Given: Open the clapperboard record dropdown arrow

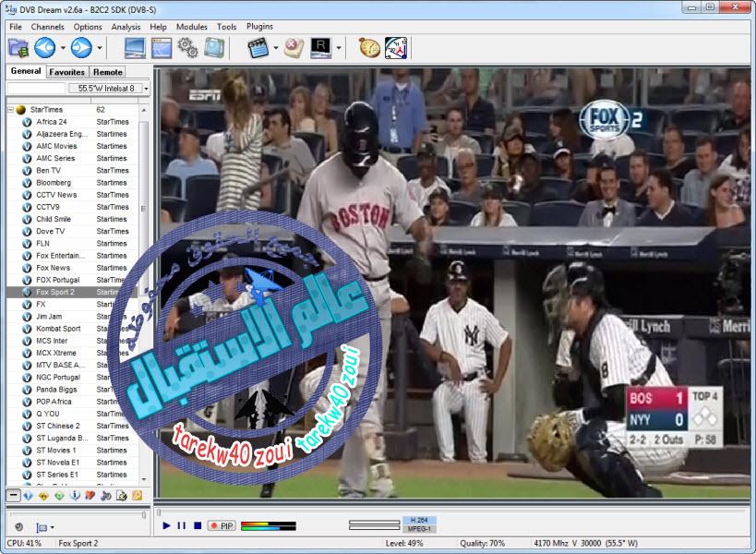Looking at the screenshot, I should (276, 48).
